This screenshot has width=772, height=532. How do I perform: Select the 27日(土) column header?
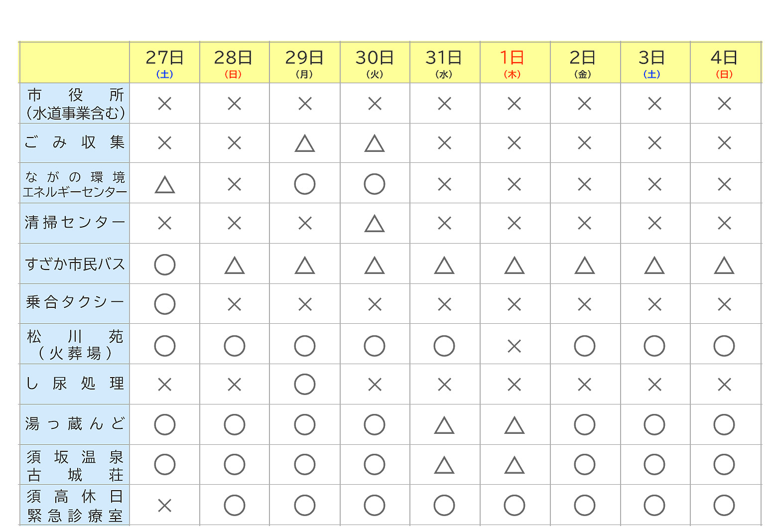(x=164, y=62)
